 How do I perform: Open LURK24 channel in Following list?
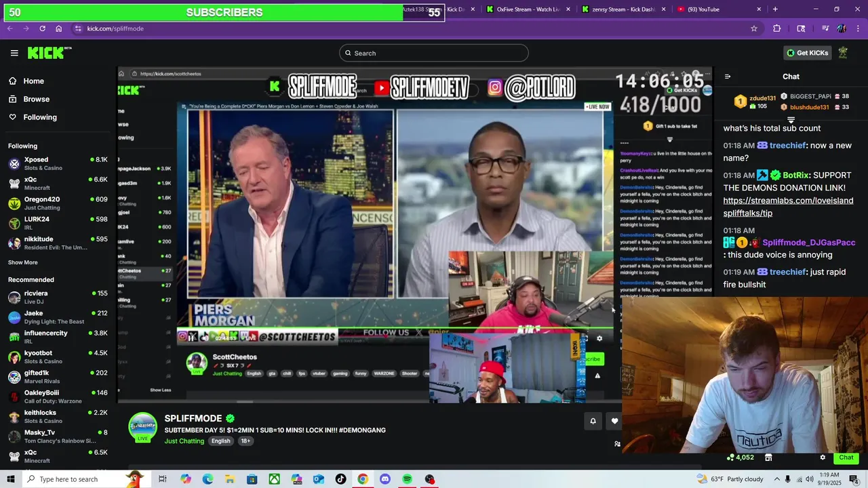(58, 223)
